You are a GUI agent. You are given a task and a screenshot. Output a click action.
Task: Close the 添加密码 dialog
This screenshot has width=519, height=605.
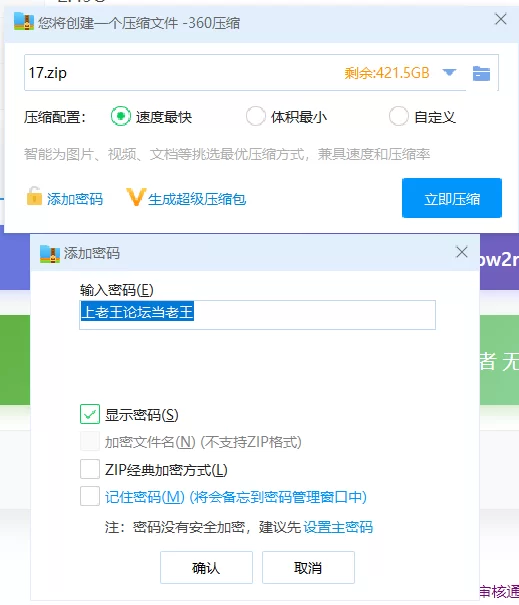tap(462, 252)
